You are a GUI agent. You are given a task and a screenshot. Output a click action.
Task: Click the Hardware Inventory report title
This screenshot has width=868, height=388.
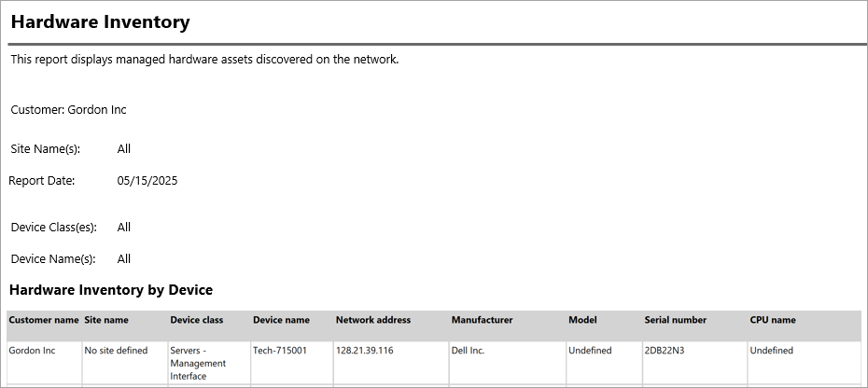pos(100,21)
